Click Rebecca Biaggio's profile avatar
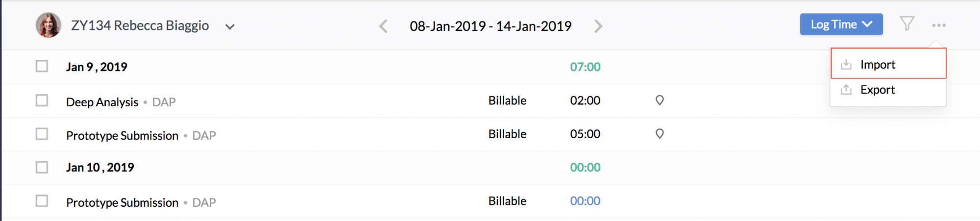 [49, 25]
